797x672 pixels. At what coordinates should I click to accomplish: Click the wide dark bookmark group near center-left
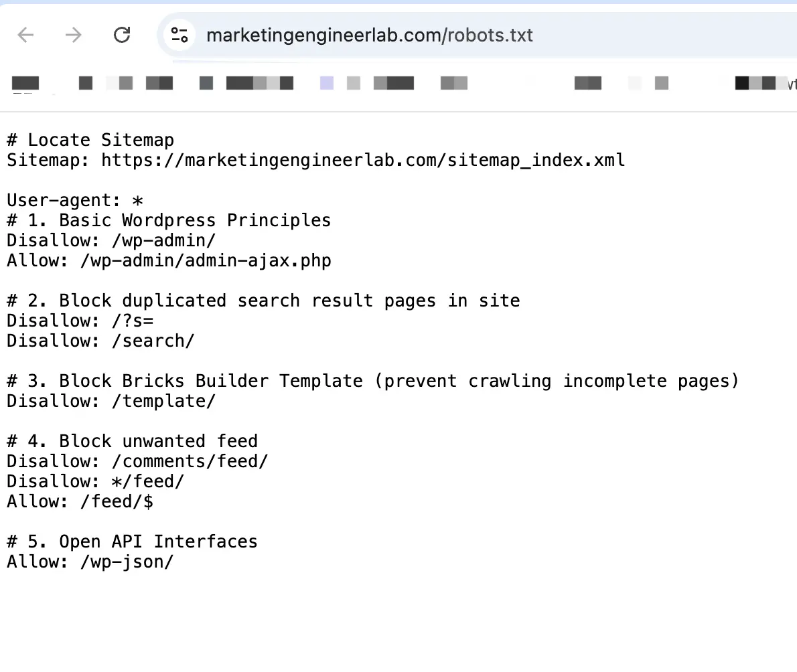coord(260,82)
